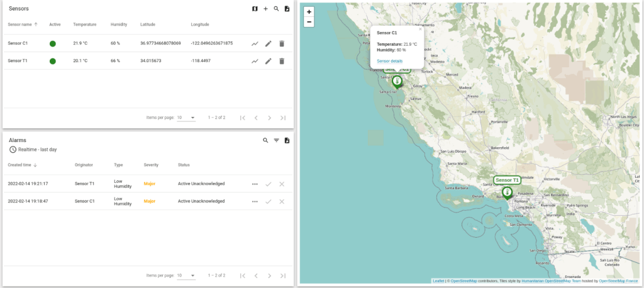Zoom out on the map
The width and height of the screenshot is (644, 288).
click(x=309, y=22)
